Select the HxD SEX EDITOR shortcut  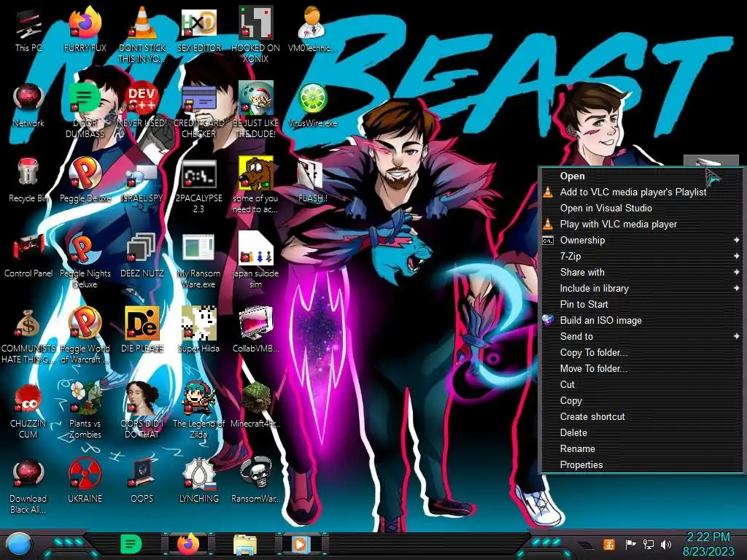tap(199, 31)
